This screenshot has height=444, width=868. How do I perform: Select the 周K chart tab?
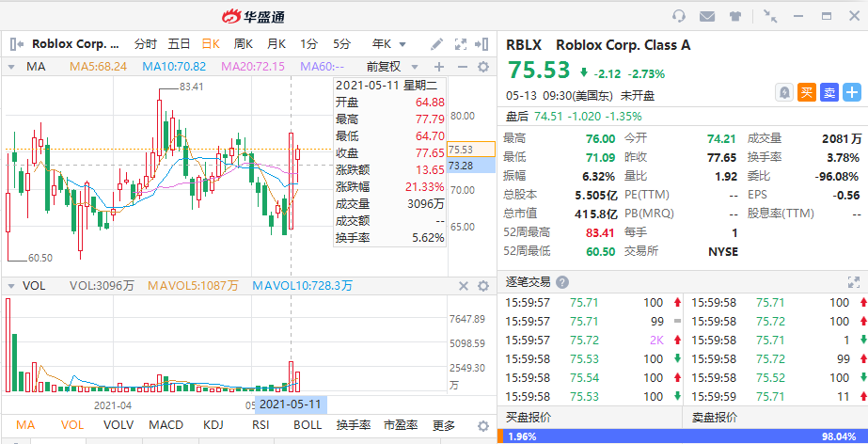pos(243,43)
